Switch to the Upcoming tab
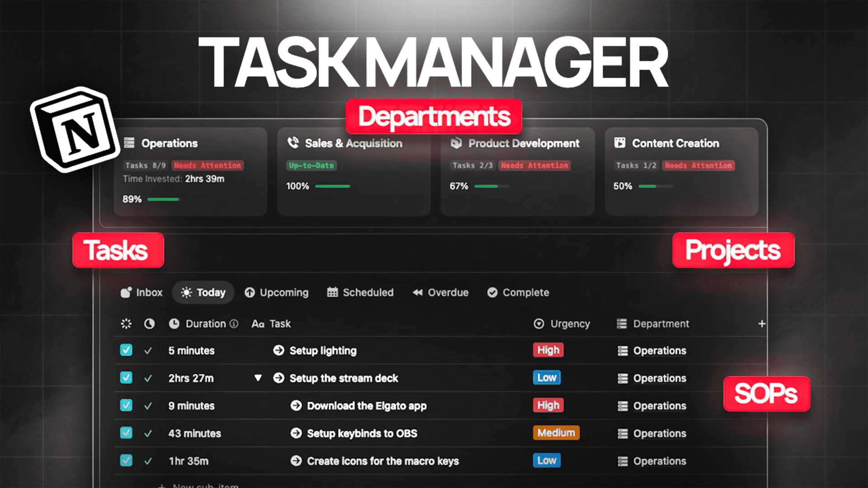This screenshot has height=488, width=868. 277,292
